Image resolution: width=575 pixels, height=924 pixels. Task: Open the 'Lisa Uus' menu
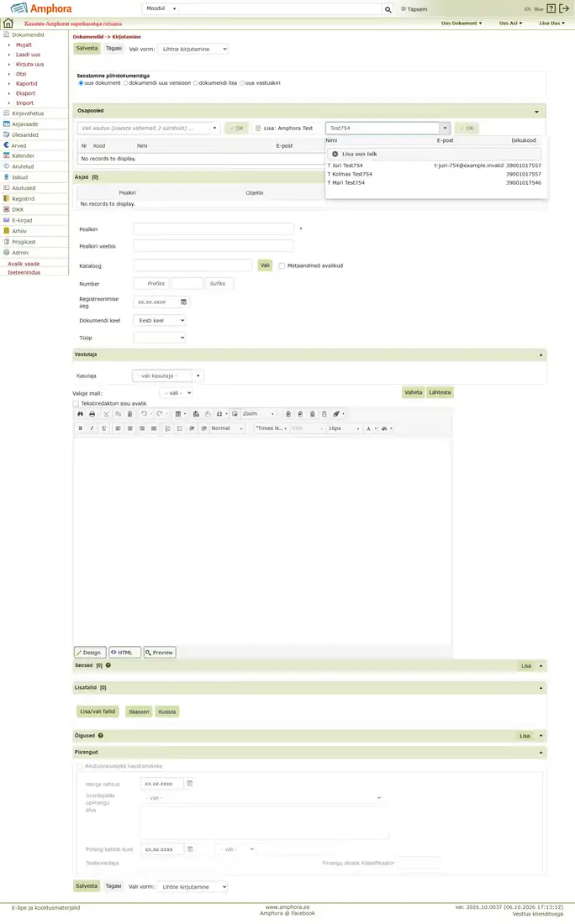click(552, 23)
